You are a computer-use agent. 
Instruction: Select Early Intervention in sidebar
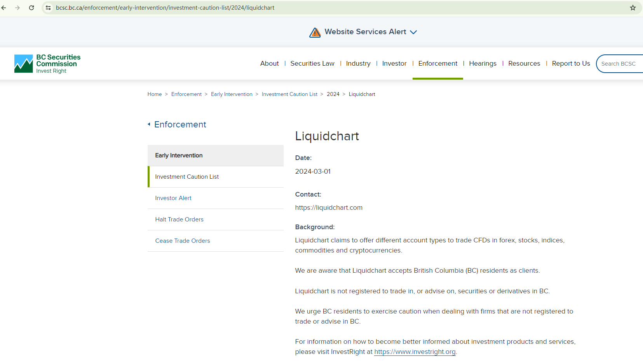216,155
